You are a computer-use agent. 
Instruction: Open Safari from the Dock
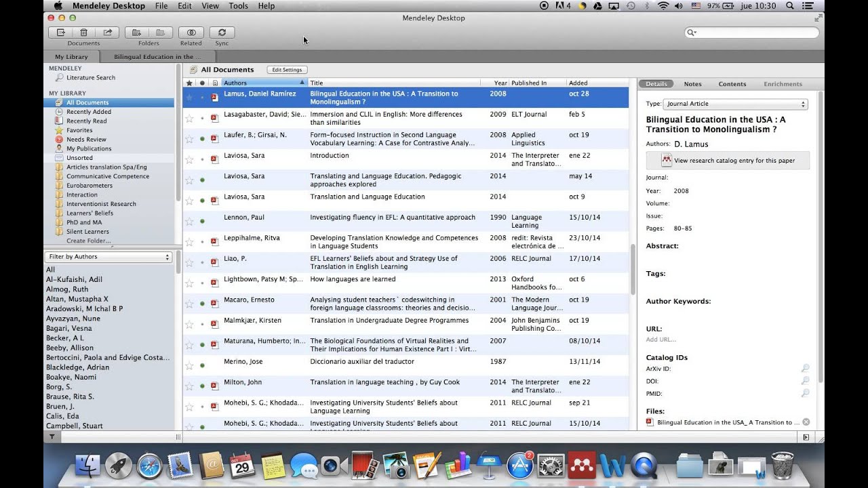tap(150, 466)
